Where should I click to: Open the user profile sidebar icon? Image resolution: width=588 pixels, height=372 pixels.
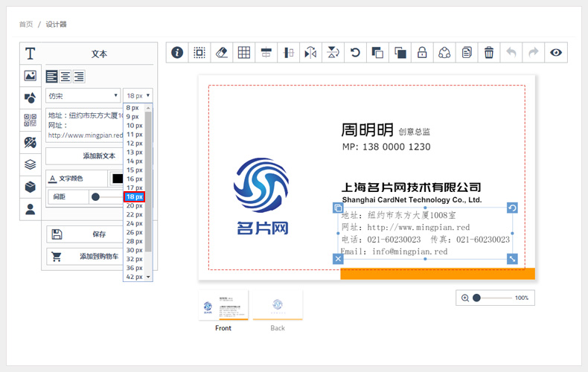coord(31,209)
